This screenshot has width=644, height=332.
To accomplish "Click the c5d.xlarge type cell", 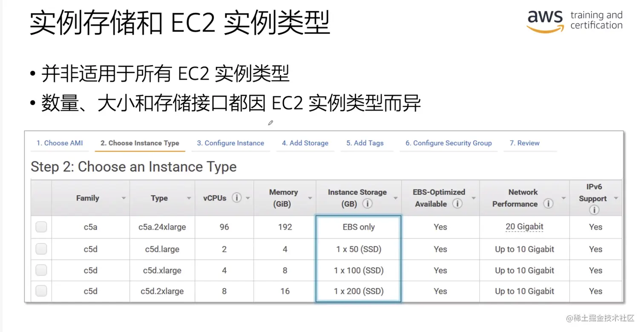I will (162, 270).
